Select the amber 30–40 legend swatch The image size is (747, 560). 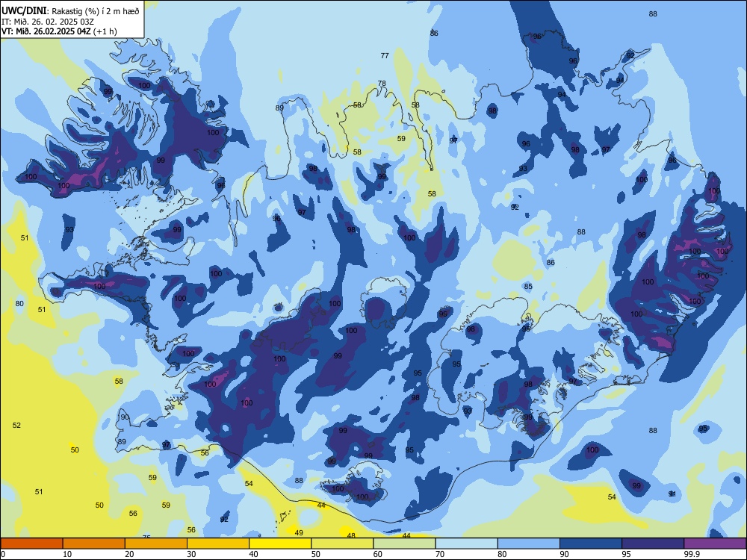tap(218, 544)
